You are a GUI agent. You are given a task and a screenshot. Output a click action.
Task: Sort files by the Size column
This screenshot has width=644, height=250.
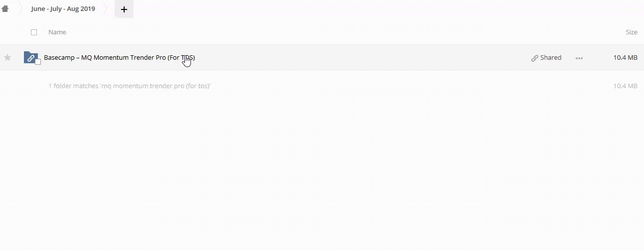coord(632,32)
